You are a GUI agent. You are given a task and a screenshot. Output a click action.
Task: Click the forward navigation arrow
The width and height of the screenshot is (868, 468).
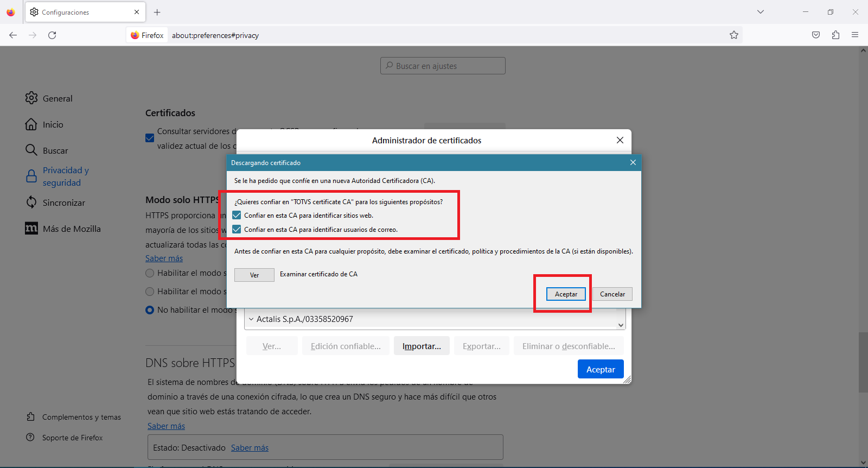click(33, 35)
